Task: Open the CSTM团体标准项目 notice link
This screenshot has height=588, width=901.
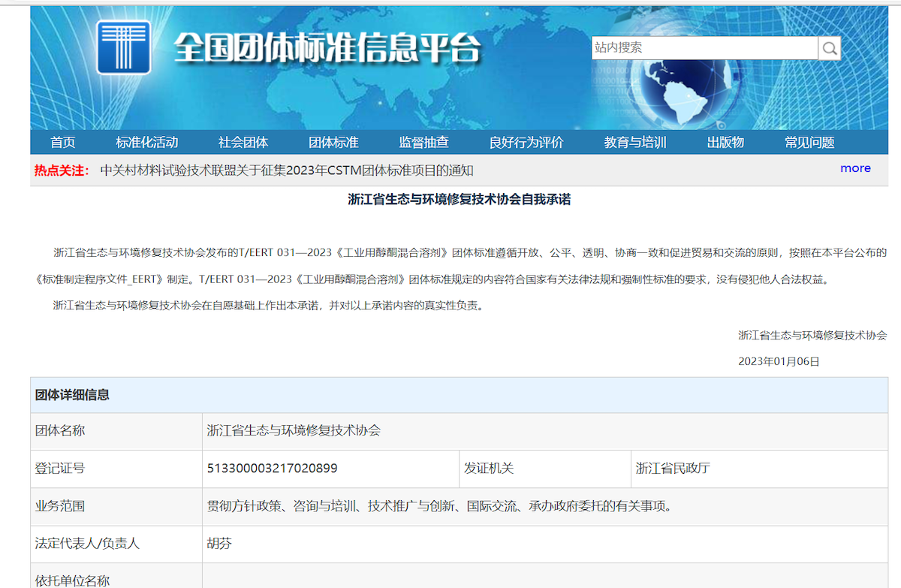Action: [287, 170]
